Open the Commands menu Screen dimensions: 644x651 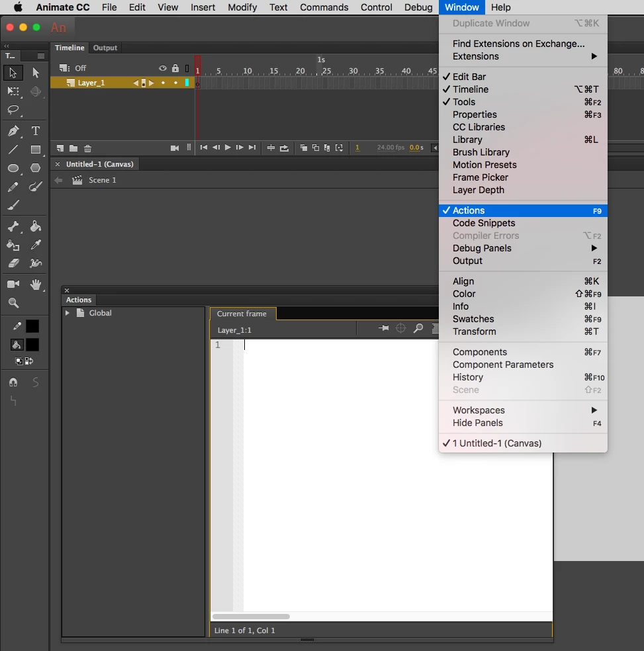pos(324,7)
